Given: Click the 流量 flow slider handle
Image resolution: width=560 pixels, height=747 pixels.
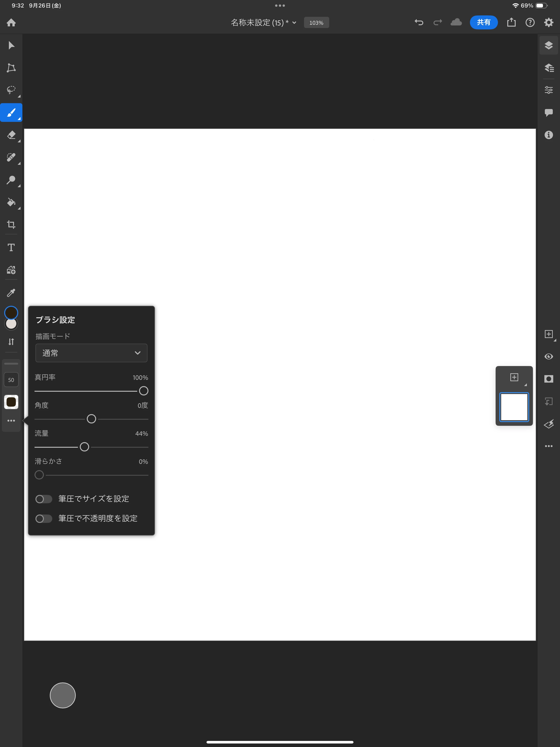Looking at the screenshot, I should [x=84, y=447].
